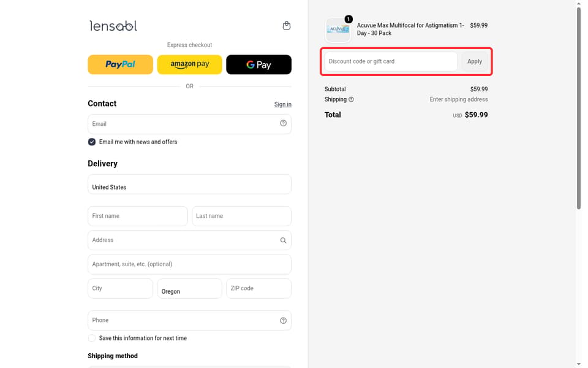Open the Oregon state dropdown
Image resolution: width=588 pixels, height=368 pixels.
(x=189, y=288)
